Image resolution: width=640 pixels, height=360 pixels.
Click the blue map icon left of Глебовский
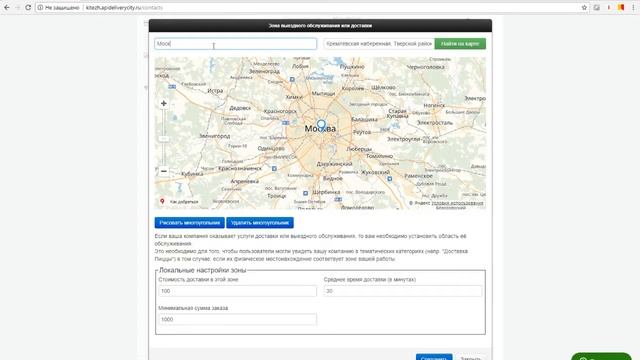tap(172, 87)
